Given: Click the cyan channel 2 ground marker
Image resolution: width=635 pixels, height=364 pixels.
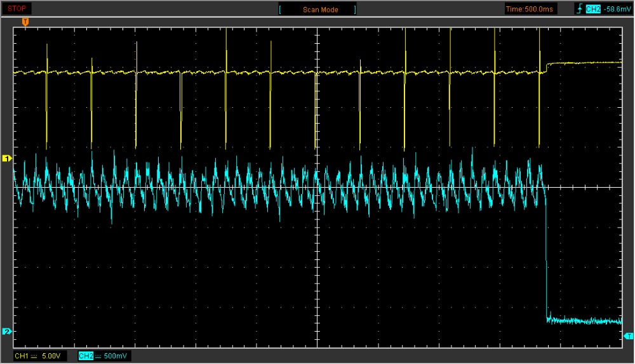Looking at the screenshot, I should [x=7, y=331].
